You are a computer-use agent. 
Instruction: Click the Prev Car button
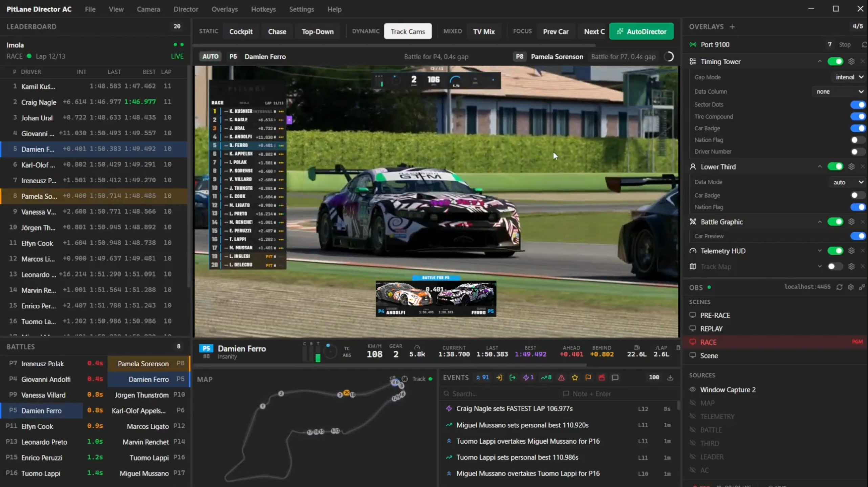pos(556,31)
